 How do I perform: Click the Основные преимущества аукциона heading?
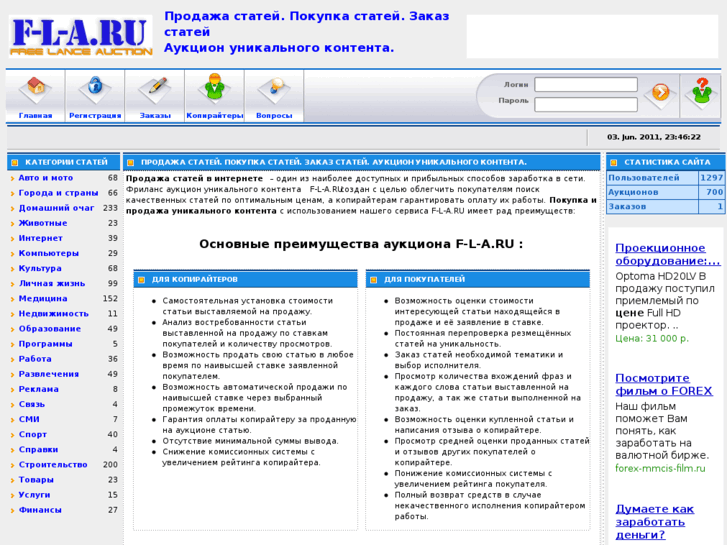361,244
